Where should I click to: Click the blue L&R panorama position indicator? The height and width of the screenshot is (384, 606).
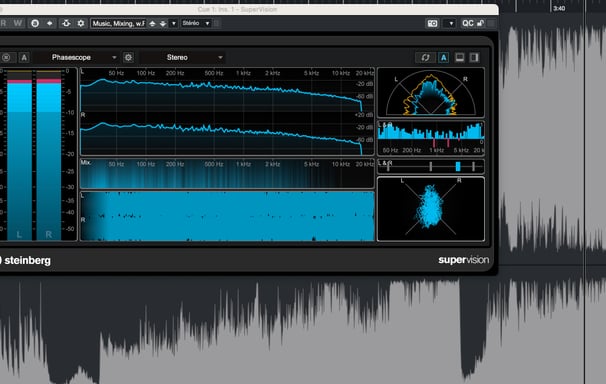[458, 167]
